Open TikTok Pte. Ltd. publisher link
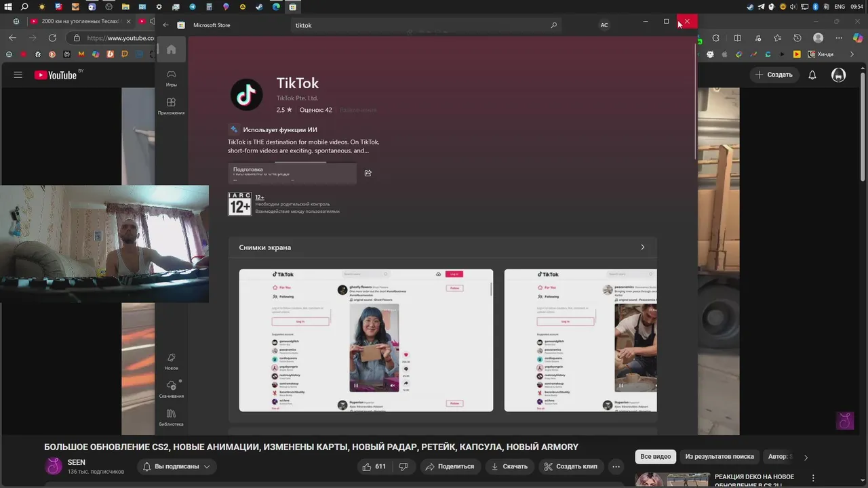868x488 pixels. tap(297, 98)
